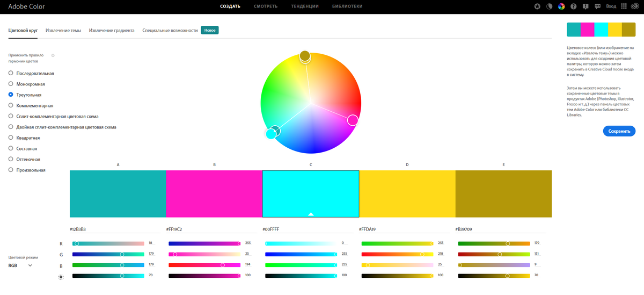Click the rainbow color wheel icon in header
644x295 pixels.
(x=561, y=6)
